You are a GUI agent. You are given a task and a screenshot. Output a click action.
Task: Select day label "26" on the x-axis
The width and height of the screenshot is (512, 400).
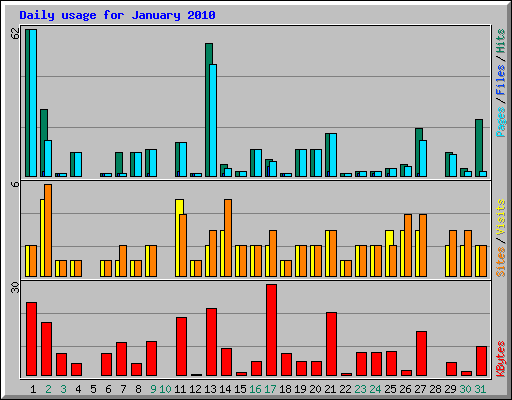tap(405, 389)
